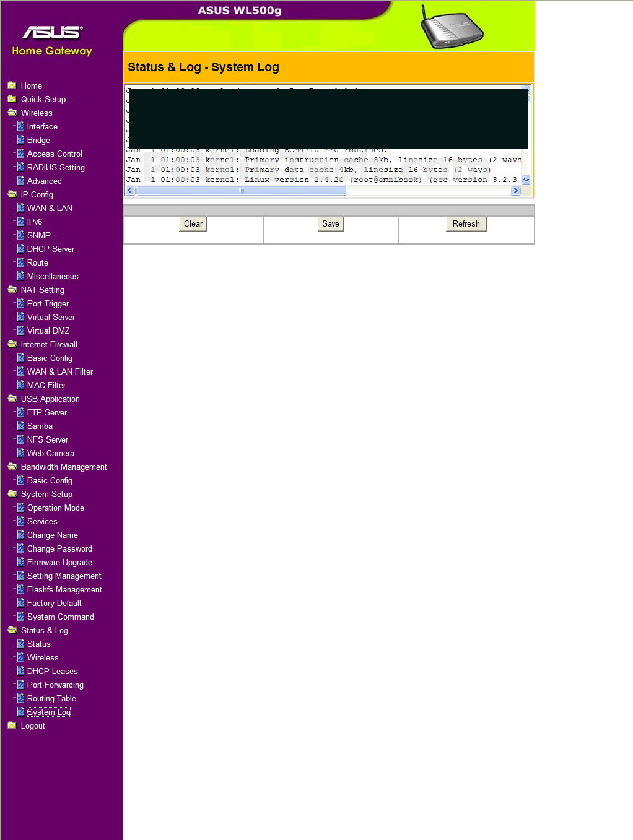Open the Miscellaneous page

click(x=53, y=276)
